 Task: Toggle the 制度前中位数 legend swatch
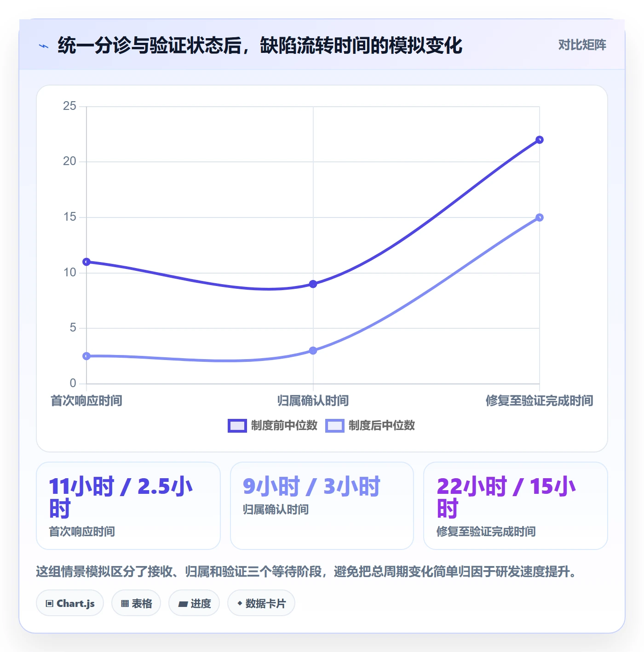click(237, 426)
